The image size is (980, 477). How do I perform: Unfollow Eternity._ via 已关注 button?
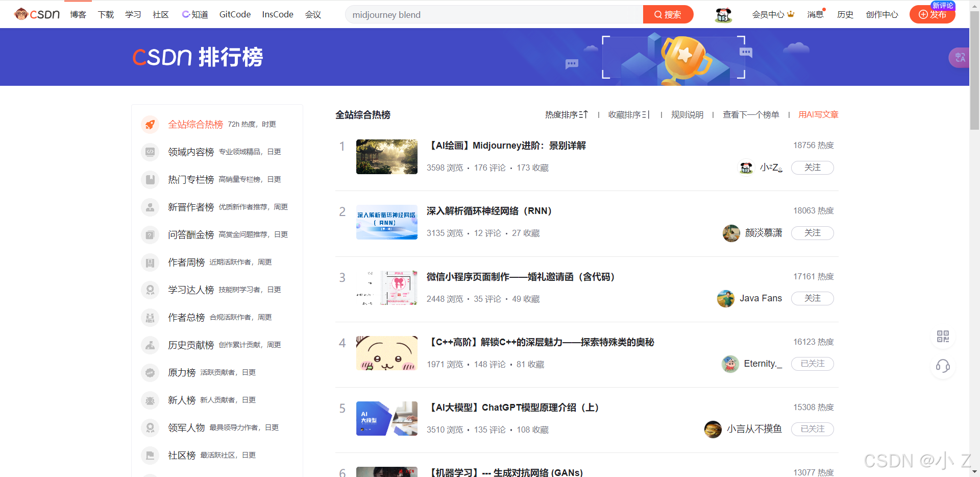pyautogui.click(x=812, y=364)
